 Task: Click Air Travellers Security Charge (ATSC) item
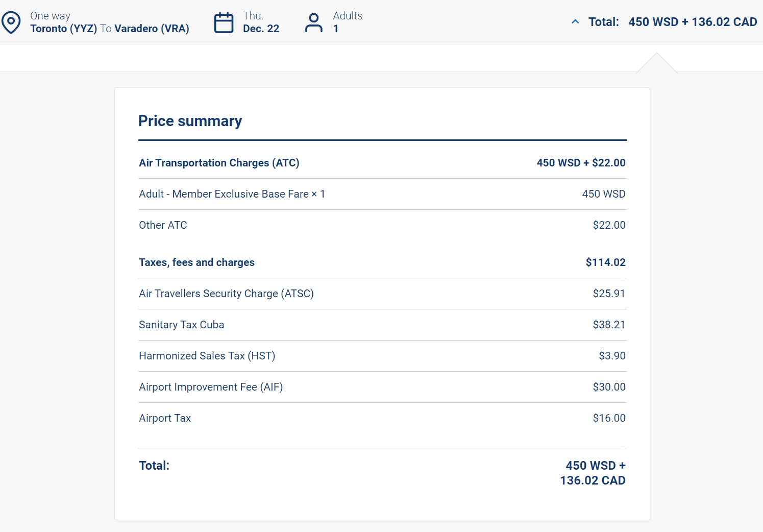click(x=226, y=294)
